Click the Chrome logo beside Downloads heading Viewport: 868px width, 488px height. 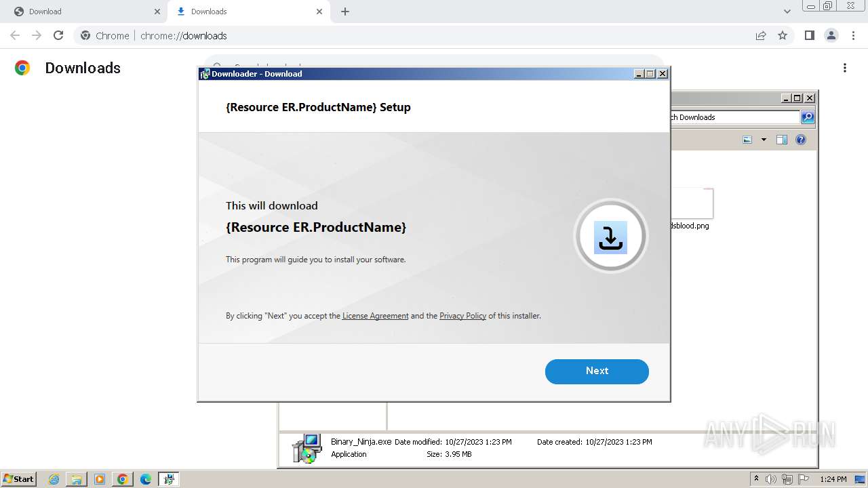pyautogui.click(x=22, y=68)
